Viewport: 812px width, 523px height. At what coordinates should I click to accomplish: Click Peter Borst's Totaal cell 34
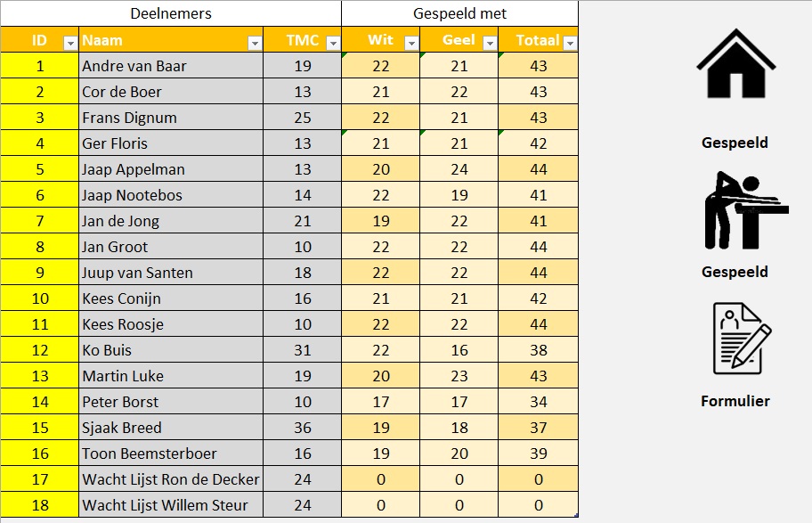tap(538, 402)
